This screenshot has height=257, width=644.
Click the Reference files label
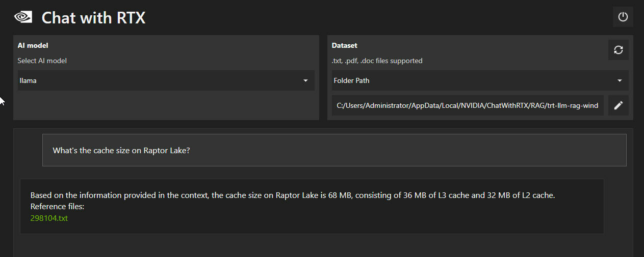57,207
